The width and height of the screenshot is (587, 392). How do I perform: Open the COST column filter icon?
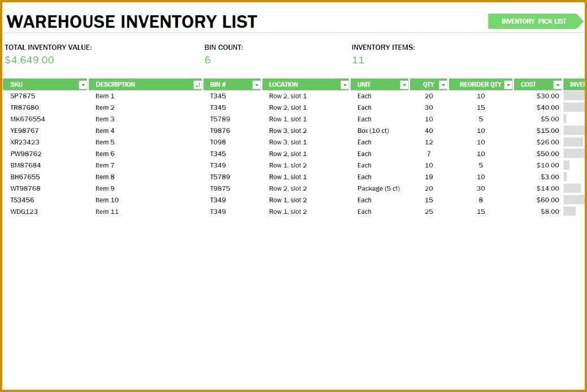[x=558, y=84]
